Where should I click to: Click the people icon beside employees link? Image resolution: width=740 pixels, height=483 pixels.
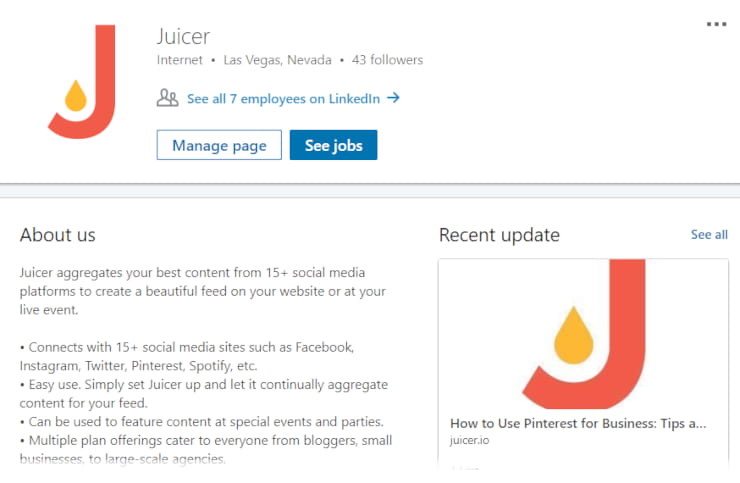point(167,98)
